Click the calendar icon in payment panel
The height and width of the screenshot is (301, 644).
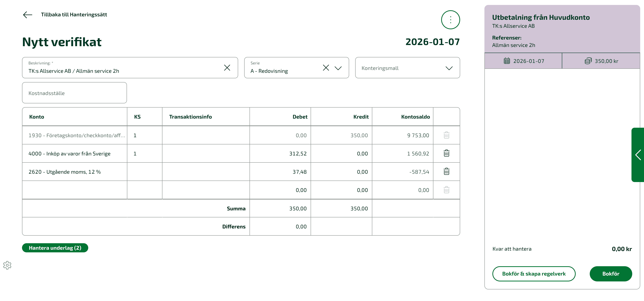point(506,61)
